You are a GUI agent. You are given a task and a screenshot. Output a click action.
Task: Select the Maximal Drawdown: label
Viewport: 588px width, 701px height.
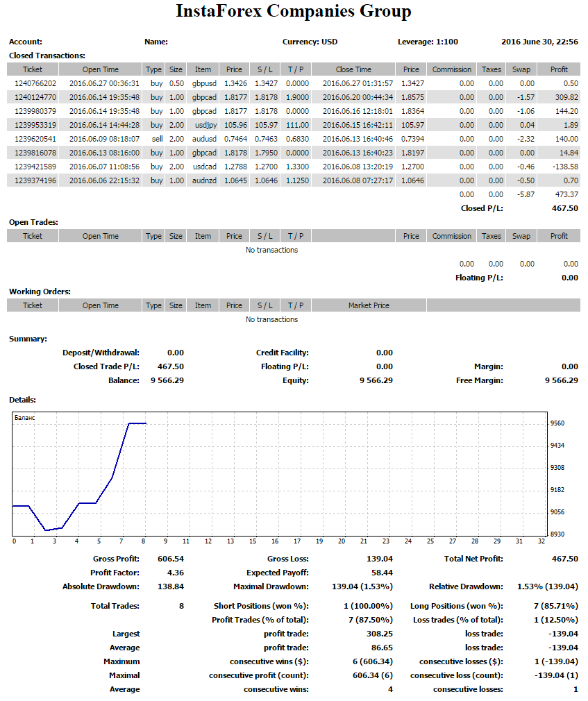[x=271, y=586]
